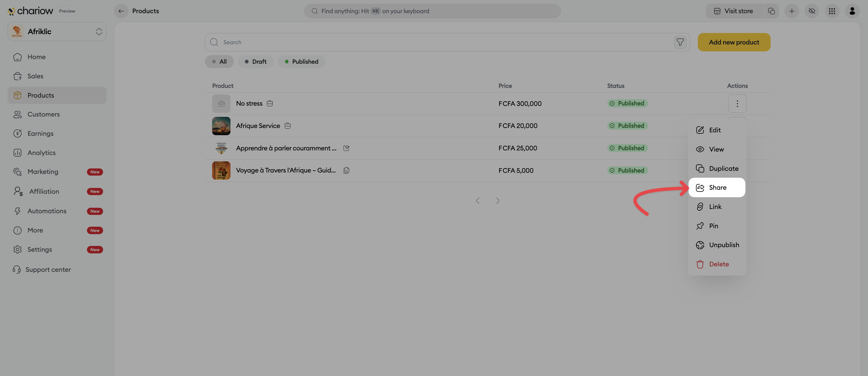The image size is (868, 376).
Task: Open the apps grid icon
Action: [x=832, y=11]
